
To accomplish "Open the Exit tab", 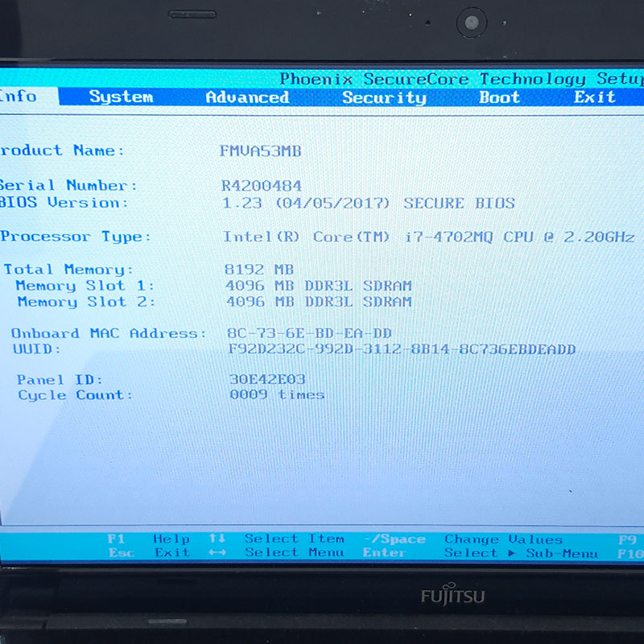I will (x=593, y=97).
